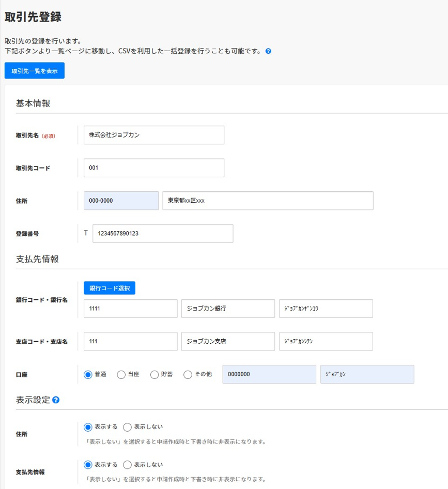Image resolution: width=448 pixels, height=489 pixels.
Task: Open the 銀行コード選択 picker
Action: point(110,288)
